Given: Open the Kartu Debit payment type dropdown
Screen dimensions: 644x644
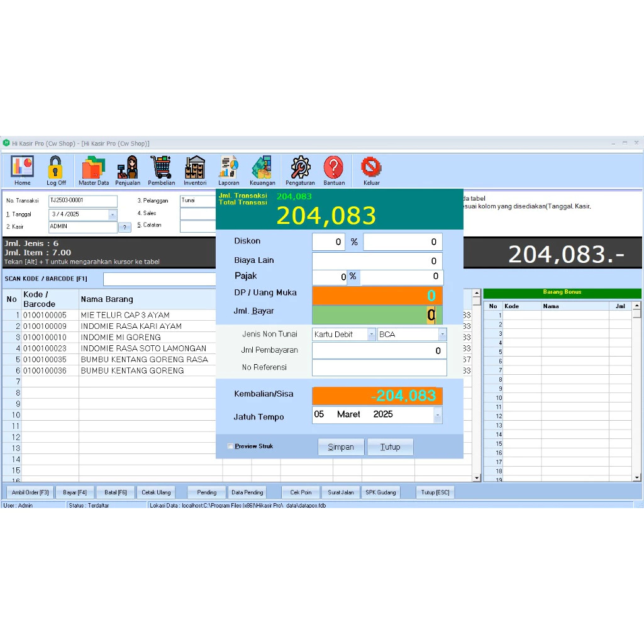Looking at the screenshot, I should (x=371, y=335).
